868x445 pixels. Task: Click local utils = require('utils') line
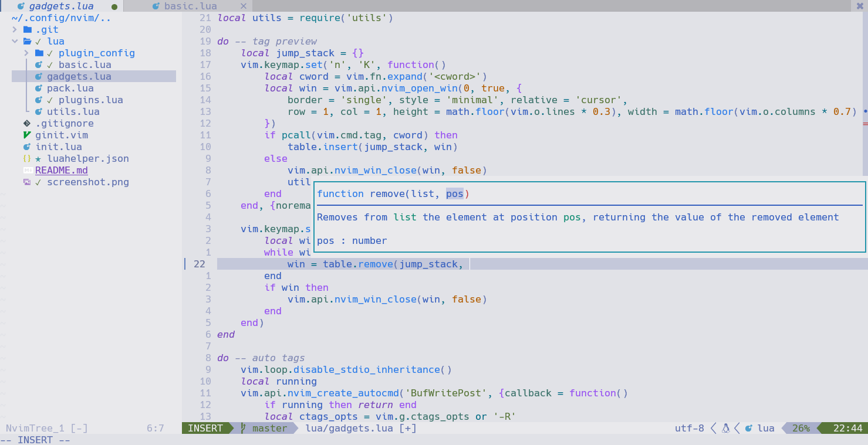pos(305,18)
